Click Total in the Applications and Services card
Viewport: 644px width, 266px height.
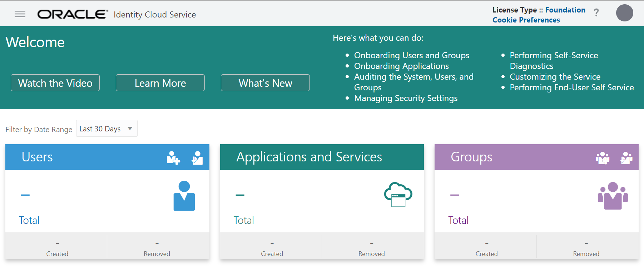tap(244, 220)
